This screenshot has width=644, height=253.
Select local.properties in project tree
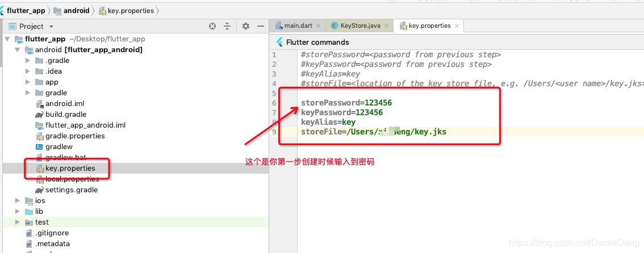pyautogui.click(x=72, y=179)
